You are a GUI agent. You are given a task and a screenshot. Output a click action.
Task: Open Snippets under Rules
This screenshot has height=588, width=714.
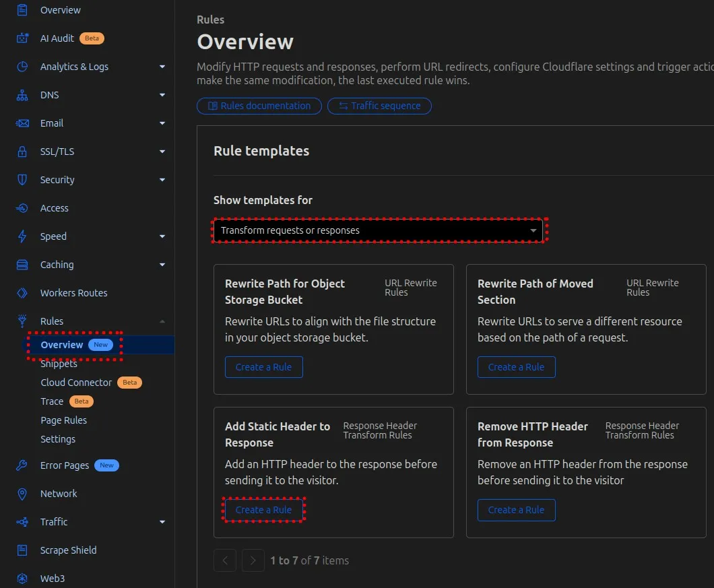point(59,364)
